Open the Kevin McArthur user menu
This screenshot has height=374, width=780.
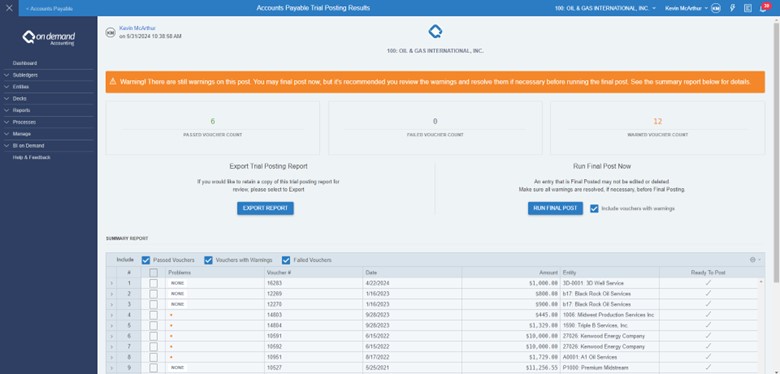tap(686, 8)
